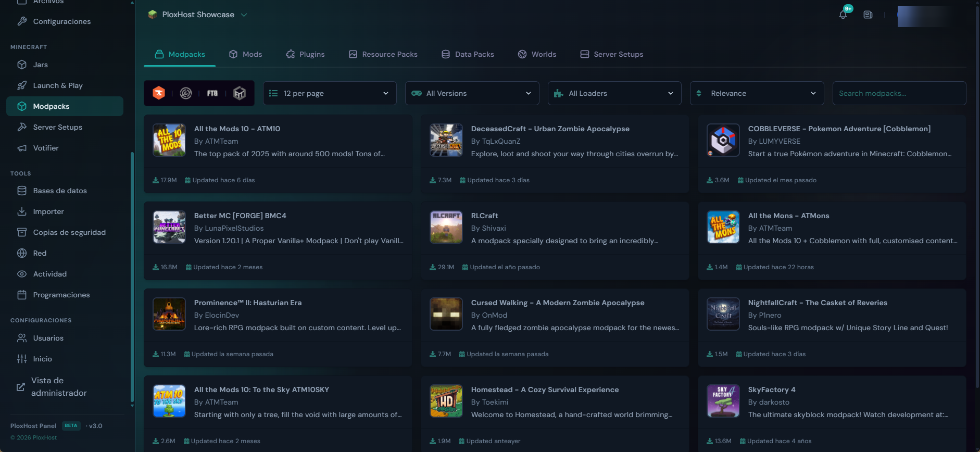Select the CurseForge provider icon
This screenshot has height=452, width=980.
click(x=159, y=93)
